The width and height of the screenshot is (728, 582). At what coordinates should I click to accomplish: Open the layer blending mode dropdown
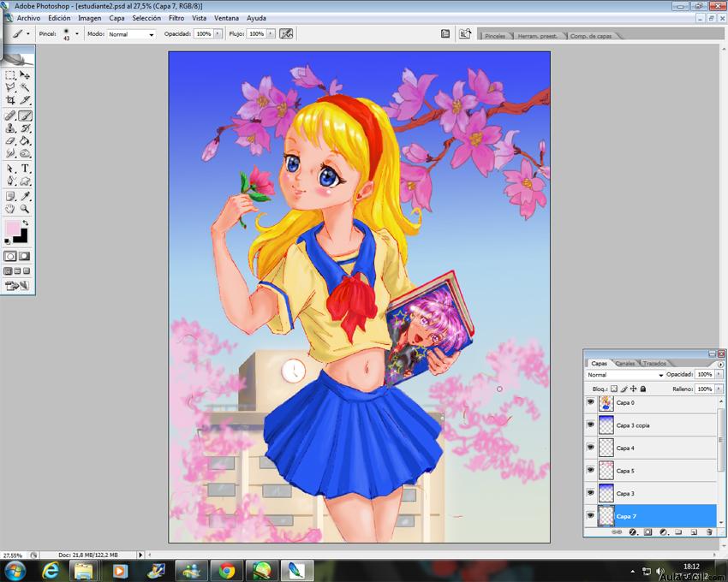click(625, 375)
